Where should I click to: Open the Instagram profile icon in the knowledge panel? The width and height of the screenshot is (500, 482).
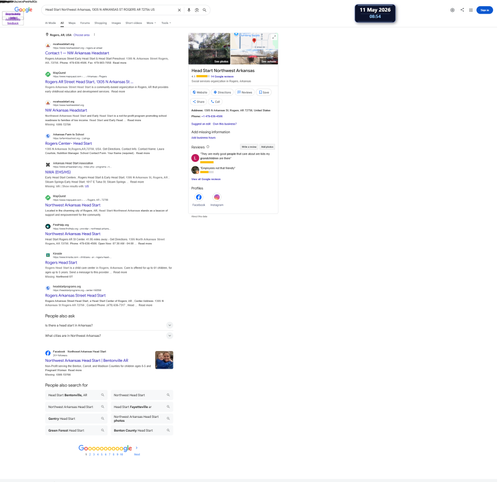coord(217,197)
